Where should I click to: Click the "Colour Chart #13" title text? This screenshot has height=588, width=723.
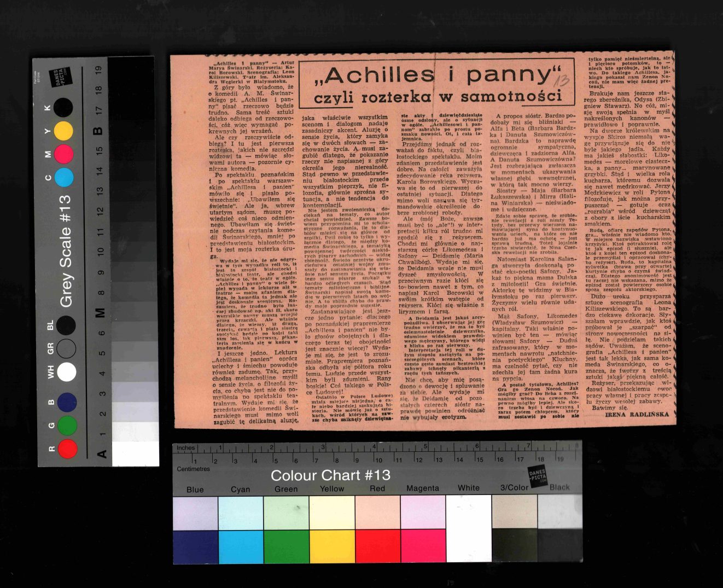coord(330,475)
